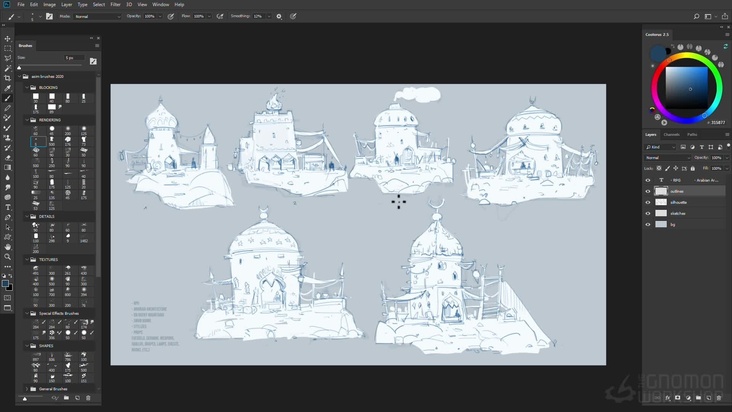Collapse the RENDERING brush folder
Viewport: 732px width, 412px height.
click(x=27, y=120)
